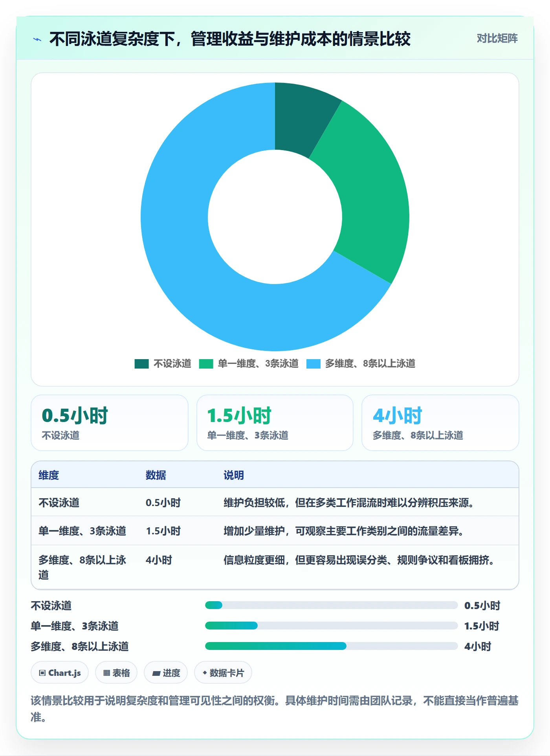Click description 维护负担较低，但在多类工作混流时难以分辨积压来源
This screenshot has height=756, width=550.
tap(349, 503)
